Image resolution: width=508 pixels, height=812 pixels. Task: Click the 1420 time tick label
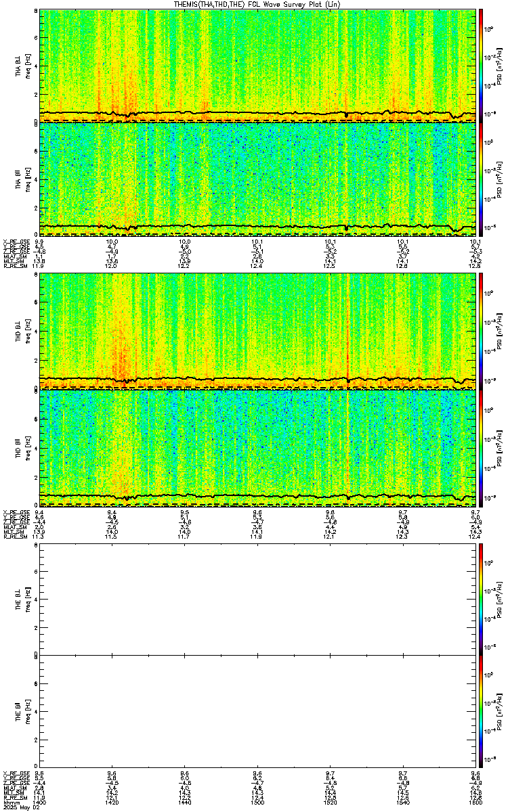pos(112,802)
